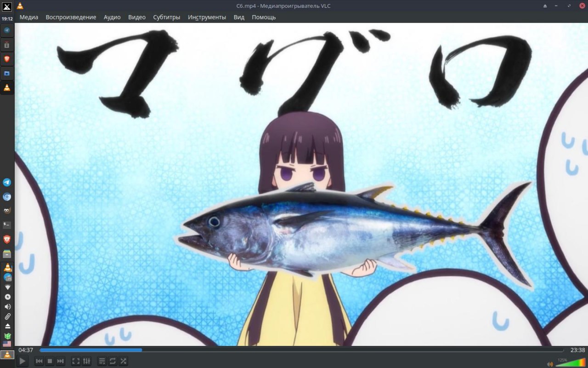Open the eject removable media applet
588x368 pixels.
click(7, 326)
